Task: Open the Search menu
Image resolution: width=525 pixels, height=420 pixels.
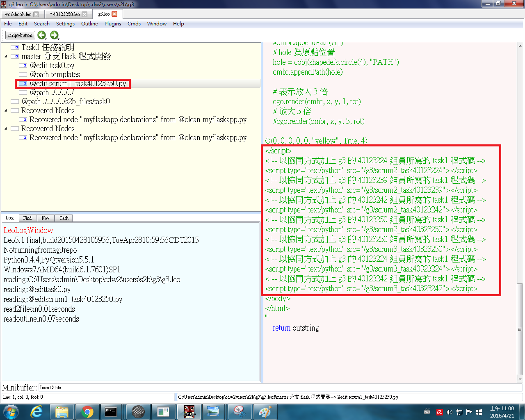Action: (41, 24)
